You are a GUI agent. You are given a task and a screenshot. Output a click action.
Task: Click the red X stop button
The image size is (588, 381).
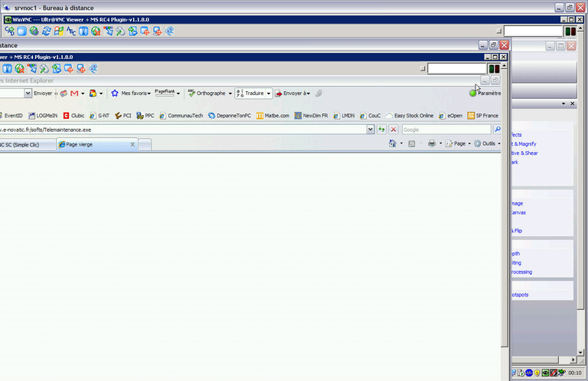point(394,130)
